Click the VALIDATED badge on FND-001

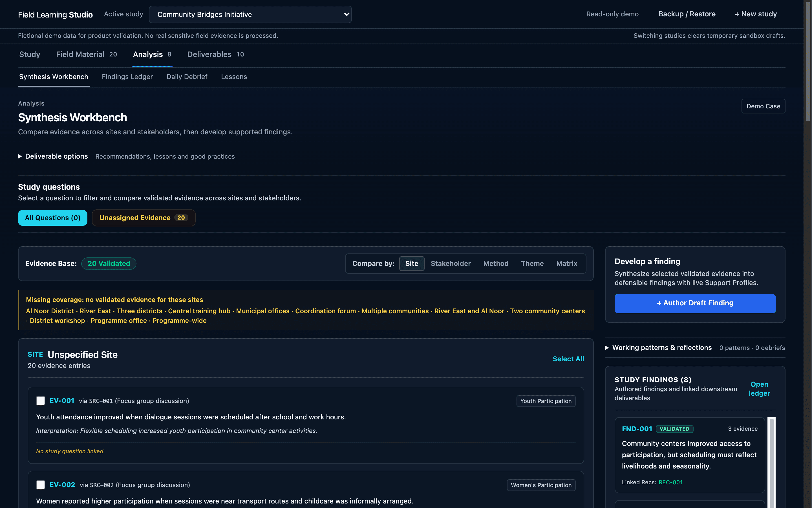[x=674, y=429]
